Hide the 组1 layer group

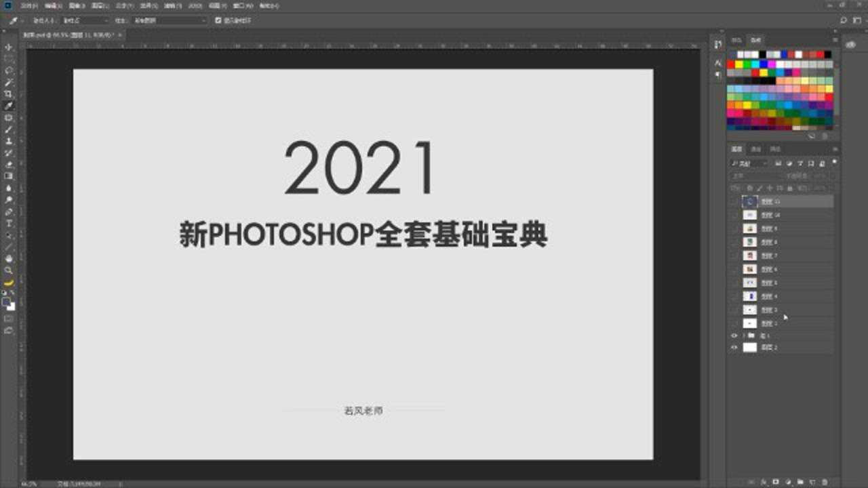tap(734, 335)
